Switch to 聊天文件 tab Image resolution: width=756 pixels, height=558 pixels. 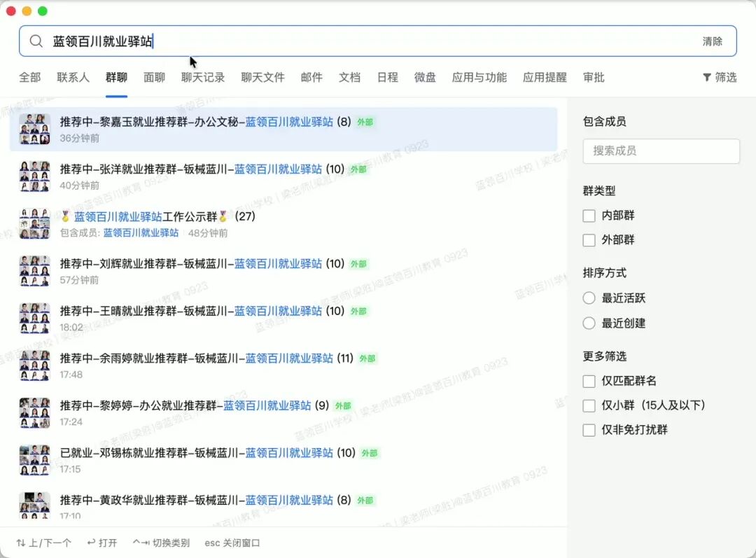click(262, 77)
